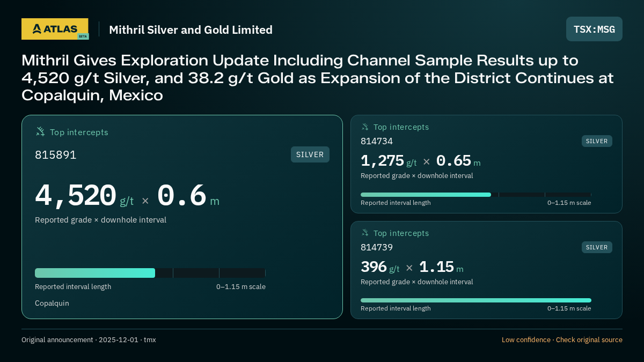Click the interval length bar for 814734

pos(476,195)
